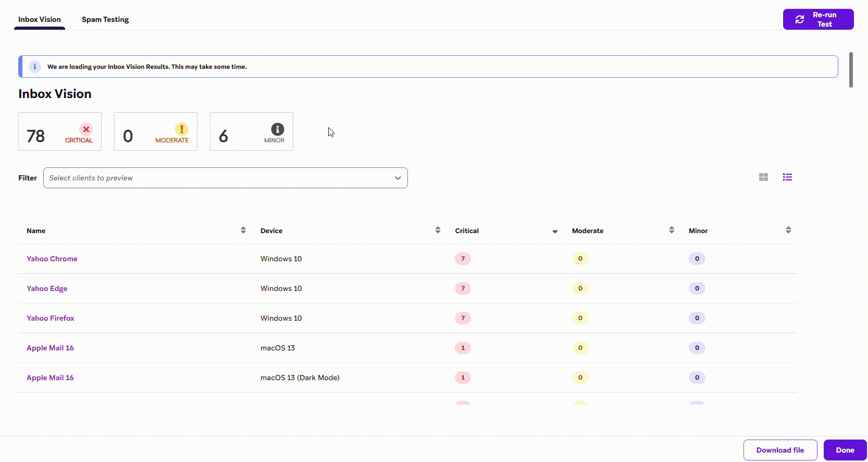Click the Moderate yellow exclamation icon
Viewport: 868px width, 462px height.
click(x=181, y=129)
